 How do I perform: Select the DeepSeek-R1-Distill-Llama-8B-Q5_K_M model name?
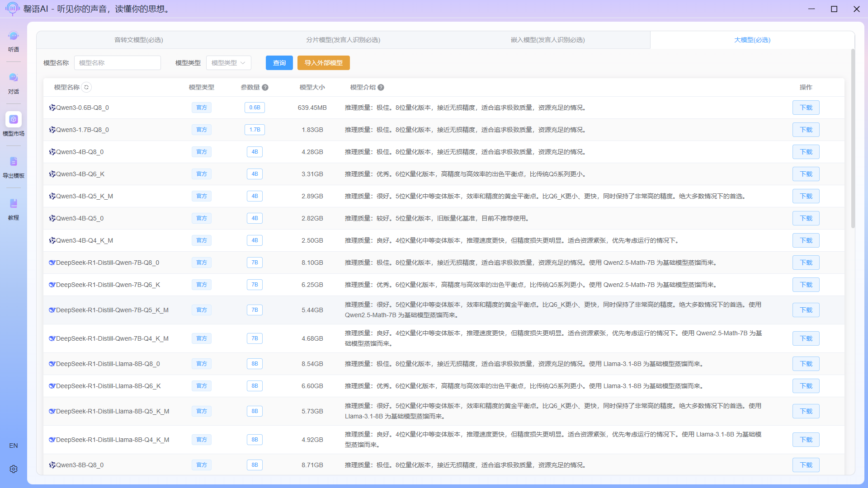click(x=113, y=411)
